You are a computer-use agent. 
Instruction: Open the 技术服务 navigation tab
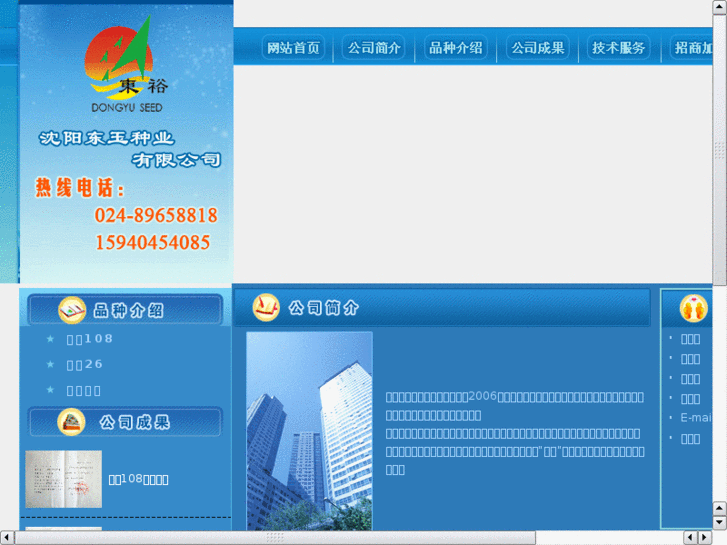[x=618, y=47]
